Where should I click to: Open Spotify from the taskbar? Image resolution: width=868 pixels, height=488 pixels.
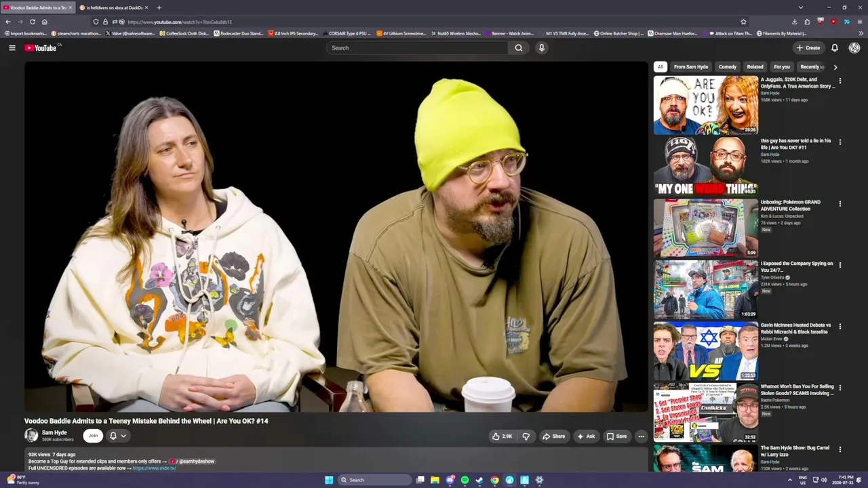coord(465,480)
